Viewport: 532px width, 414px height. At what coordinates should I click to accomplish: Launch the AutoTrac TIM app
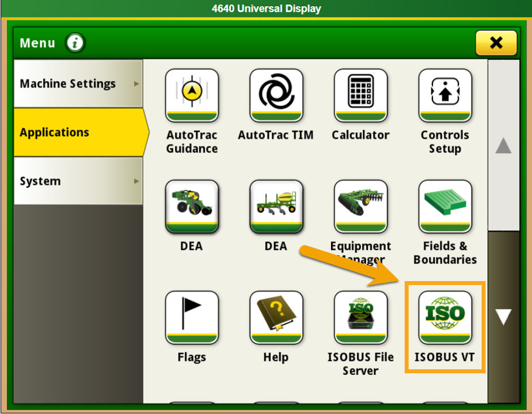click(276, 96)
